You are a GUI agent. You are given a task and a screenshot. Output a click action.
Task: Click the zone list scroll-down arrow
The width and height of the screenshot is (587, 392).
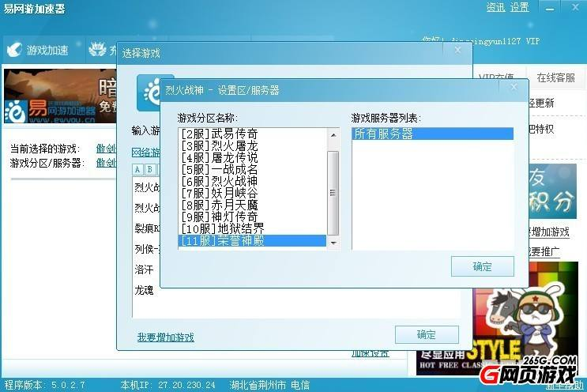(333, 243)
